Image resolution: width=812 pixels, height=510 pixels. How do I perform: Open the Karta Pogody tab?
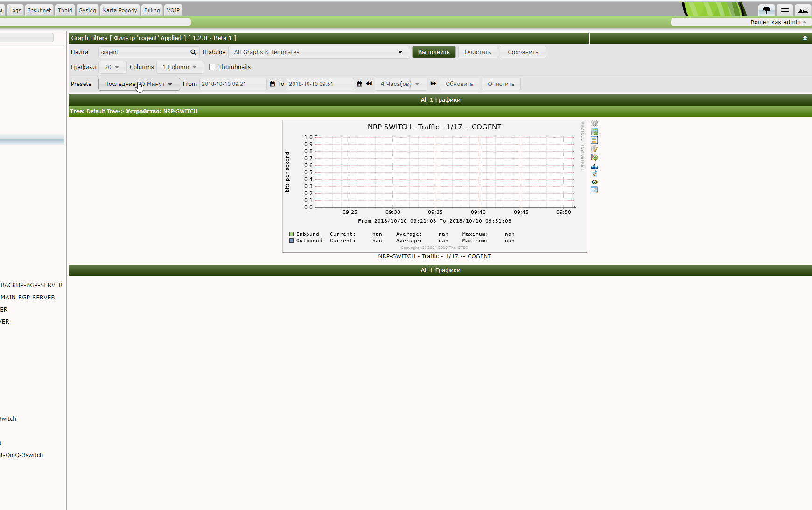click(119, 10)
